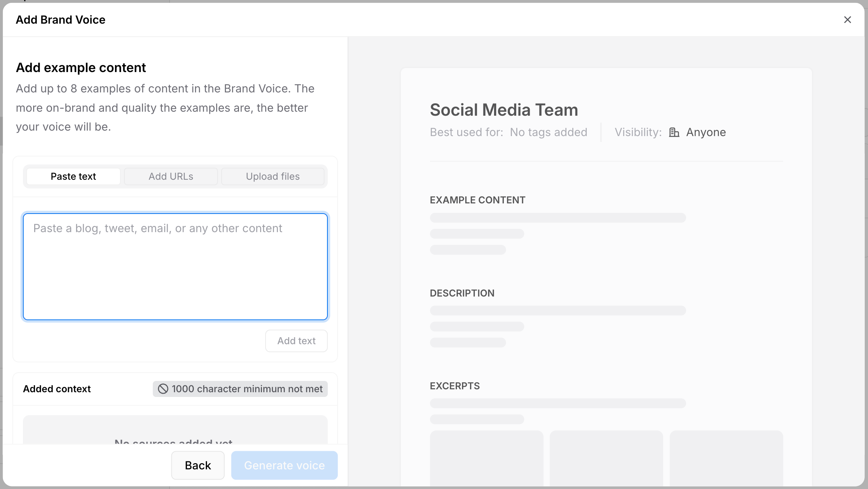Image resolution: width=868 pixels, height=489 pixels.
Task: Click the prohibited icon in character minimum badge
Action: (163, 389)
